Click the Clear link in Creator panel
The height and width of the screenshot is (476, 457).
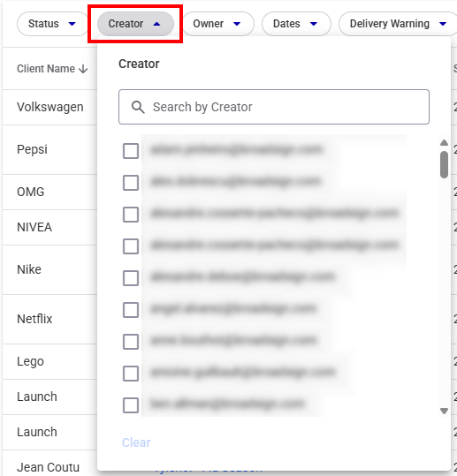[136, 442]
